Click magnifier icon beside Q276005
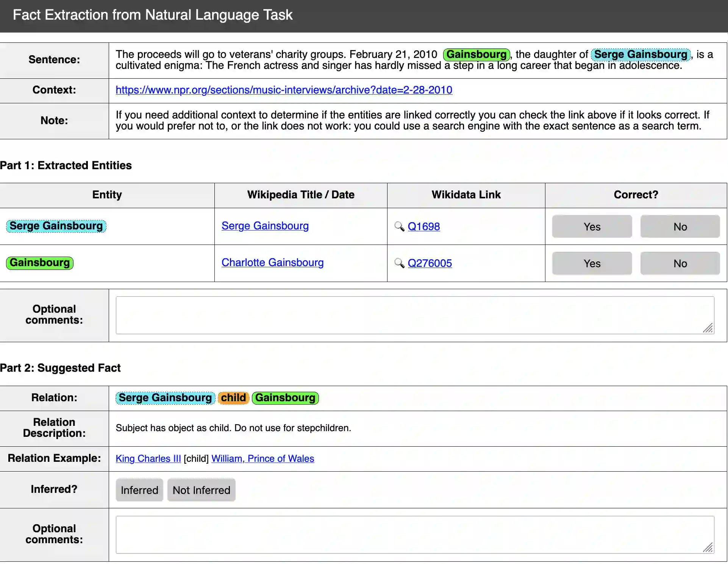The width and height of the screenshot is (728, 564). point(399,263)
